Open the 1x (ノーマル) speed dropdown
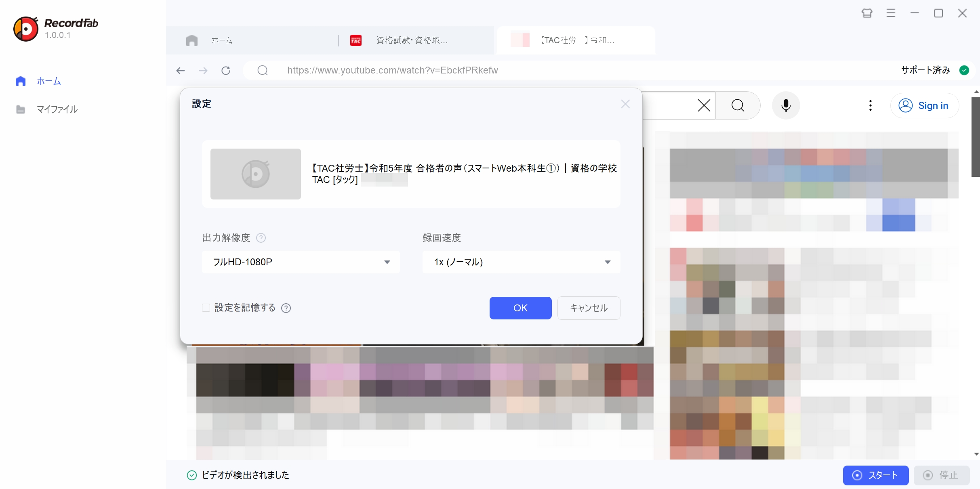Viewport: 980px width, 489px height. [521, 262]
